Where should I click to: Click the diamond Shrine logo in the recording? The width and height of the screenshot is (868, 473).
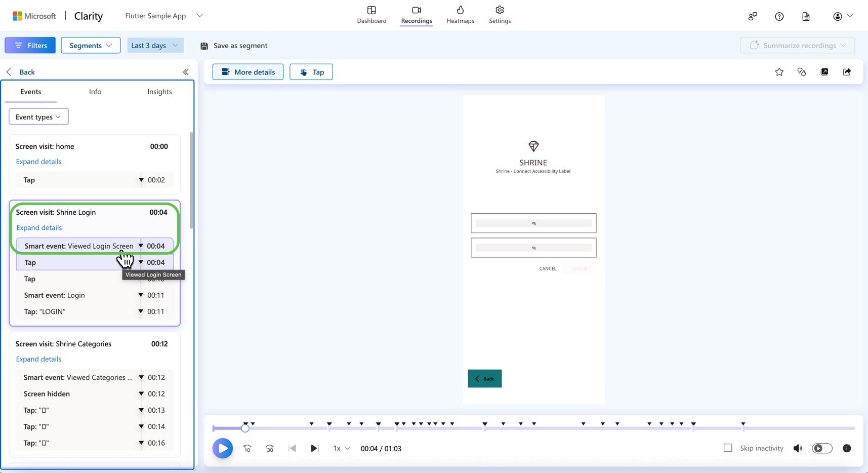[533, 146]
